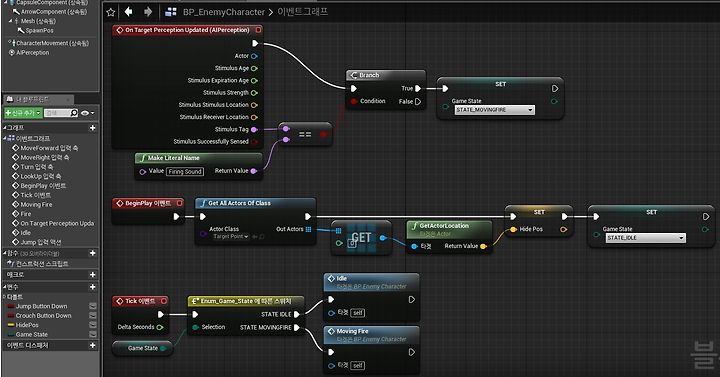The image size is (720, 377).
Task: Select SpawnPos component
Action: pyautogui.click(x=39, y=30)
